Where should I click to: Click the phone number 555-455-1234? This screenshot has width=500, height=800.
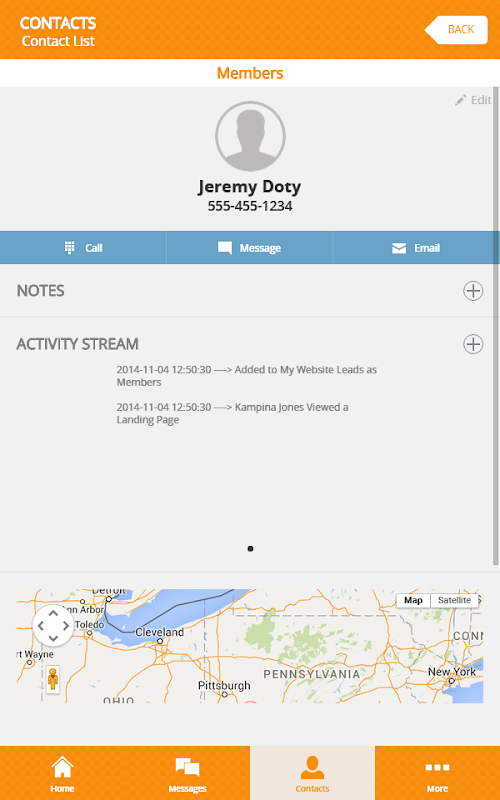pyautogui.click(x=250, y=206)
